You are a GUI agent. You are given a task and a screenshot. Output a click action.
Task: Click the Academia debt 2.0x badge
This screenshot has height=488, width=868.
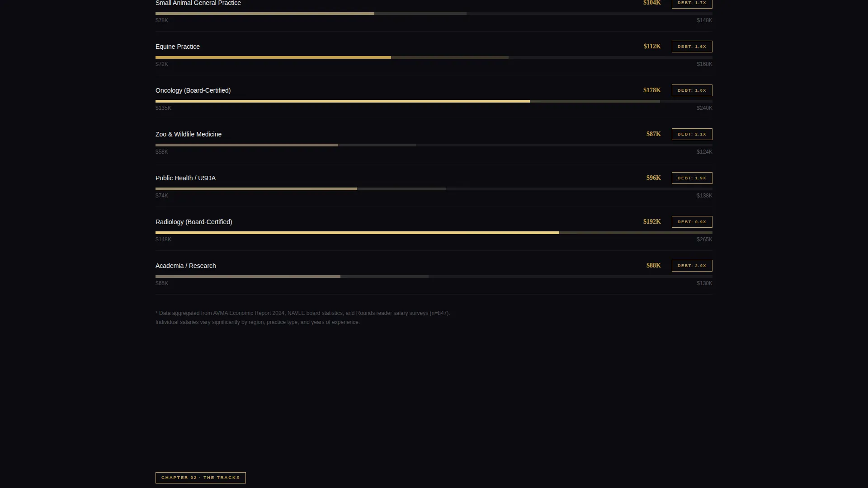tap(692, 266)
